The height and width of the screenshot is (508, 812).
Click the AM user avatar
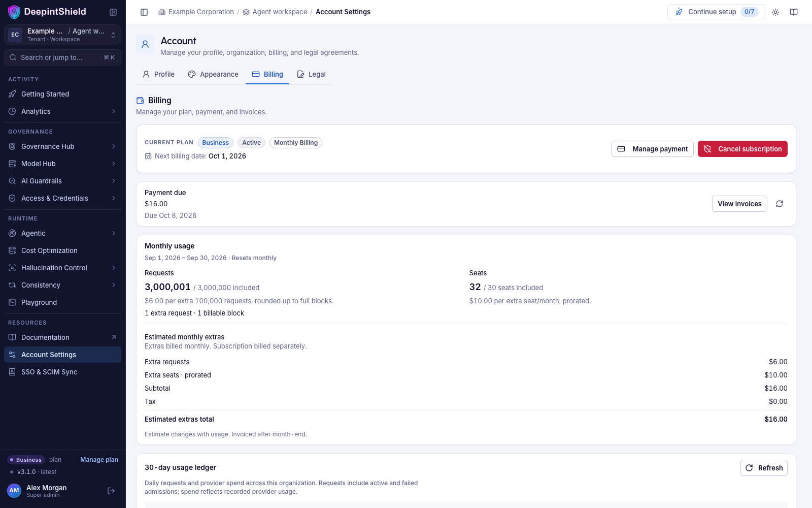tap(14, 490)
